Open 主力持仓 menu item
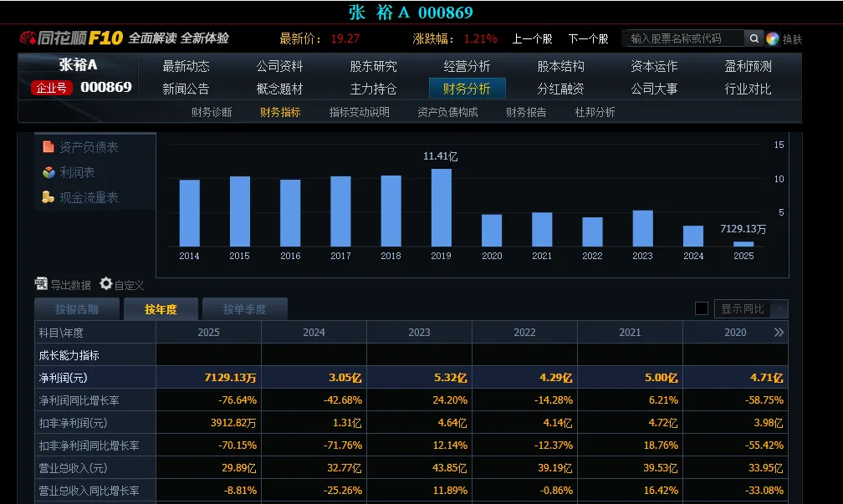The height and width of the screenshot is (504, 843). (373, 89)
